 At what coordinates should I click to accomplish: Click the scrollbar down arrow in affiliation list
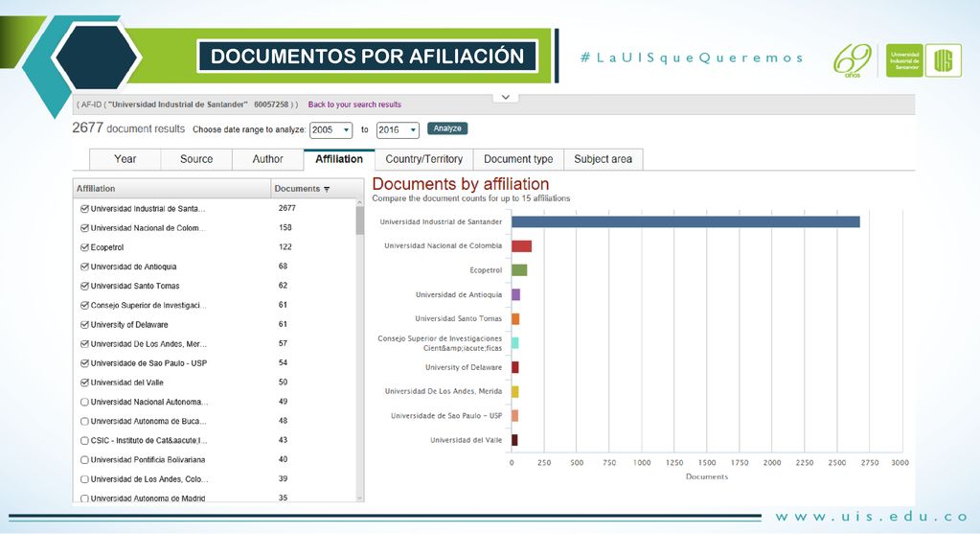tap(359, 499)
